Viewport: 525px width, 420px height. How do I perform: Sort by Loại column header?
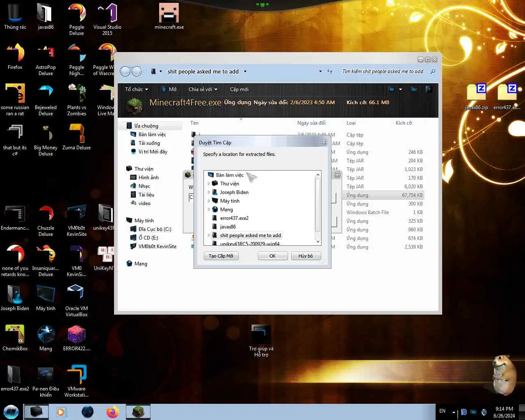click(x=351, y=123)
